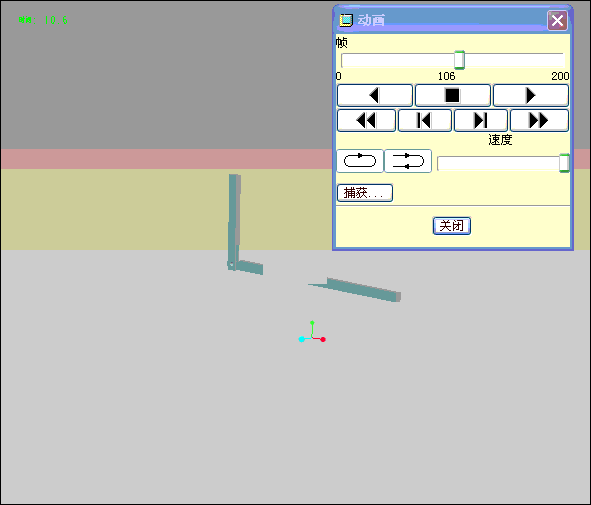Play the animation forward
The image size is (591, 505).
click(x=530, y=95)
